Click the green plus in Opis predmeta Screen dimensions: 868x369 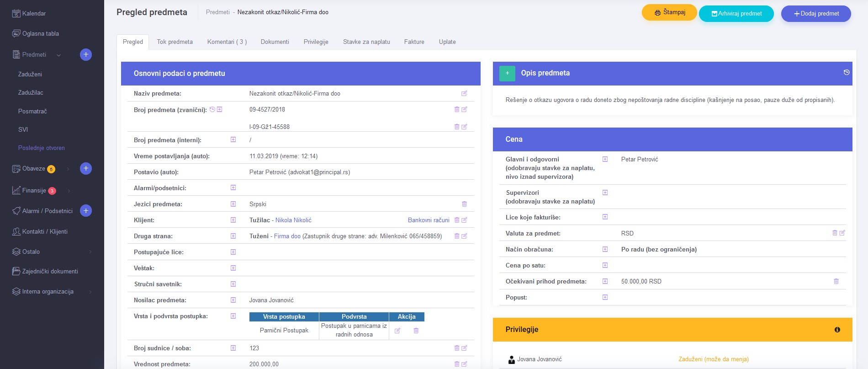click(507, 73)
